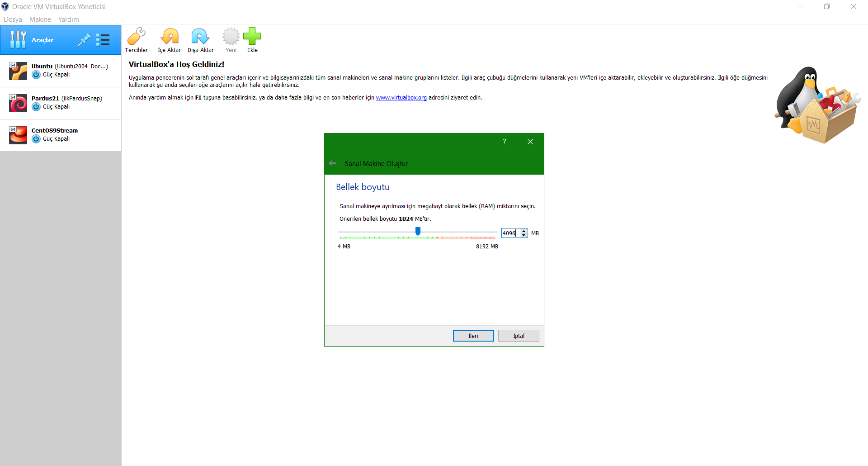Open the Araçlar list menu icon
The image size is (868, 466).
(x=103, y=40)
